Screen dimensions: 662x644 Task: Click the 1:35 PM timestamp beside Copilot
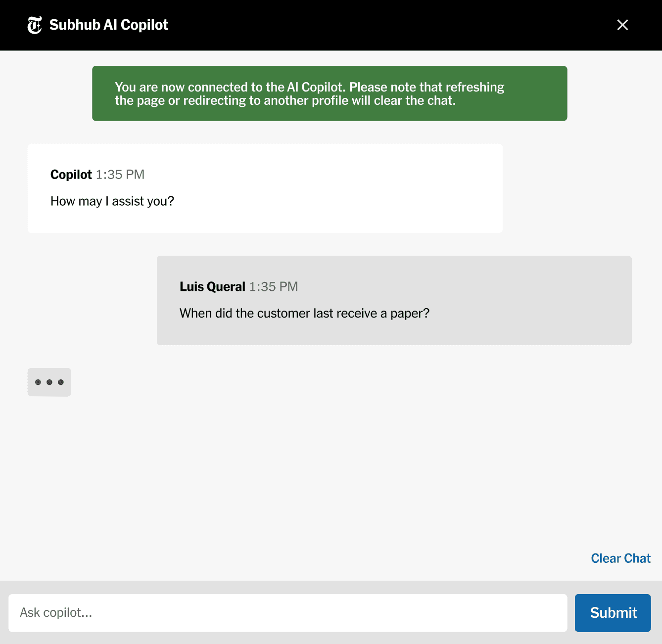coord(120,175)
